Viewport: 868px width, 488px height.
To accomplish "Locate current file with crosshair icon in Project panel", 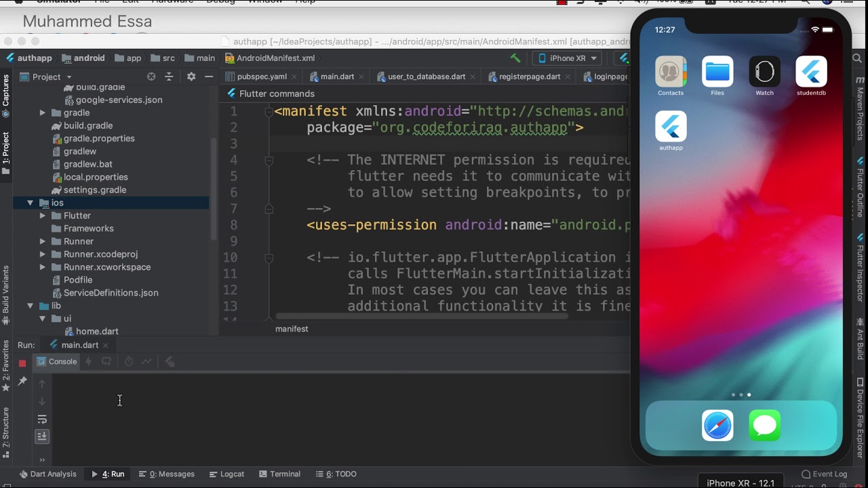I will pos(151,77).
